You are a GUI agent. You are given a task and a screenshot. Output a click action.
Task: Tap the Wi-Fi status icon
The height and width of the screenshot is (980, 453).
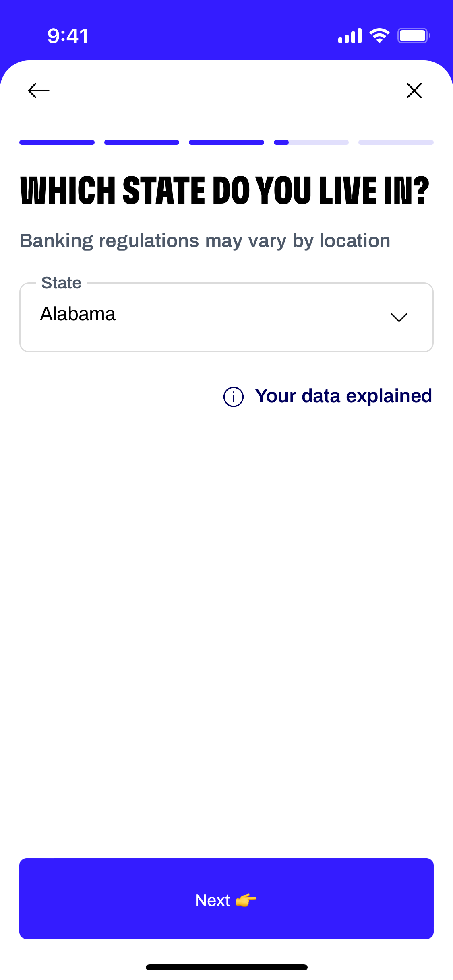379,36
